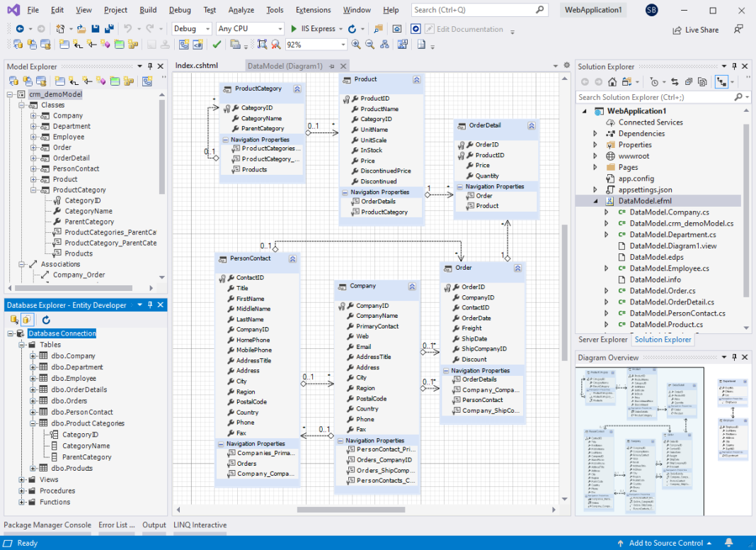Sync Solution Explorer with the active document
This screenshot has height=550, width=756.
click(675, 81)
